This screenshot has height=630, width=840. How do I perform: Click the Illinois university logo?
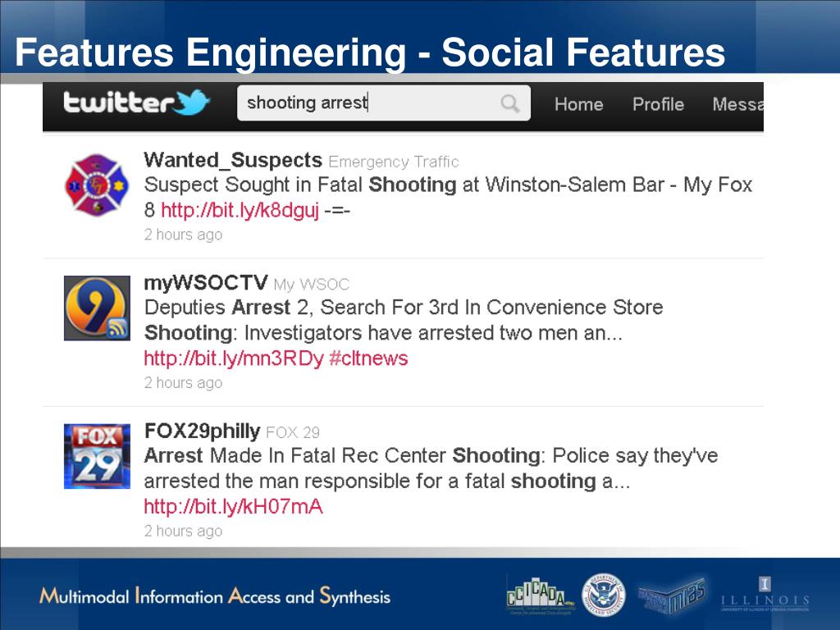[x=765, y=595]
